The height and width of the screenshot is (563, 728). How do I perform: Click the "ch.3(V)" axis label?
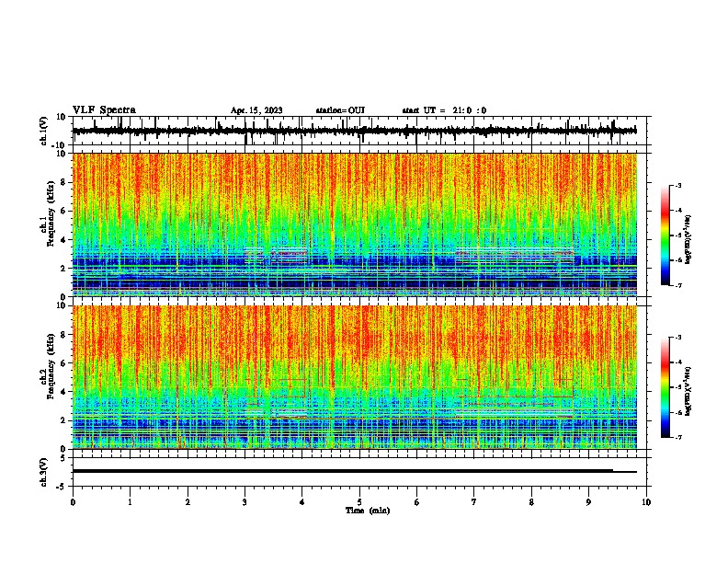(44, 472)
